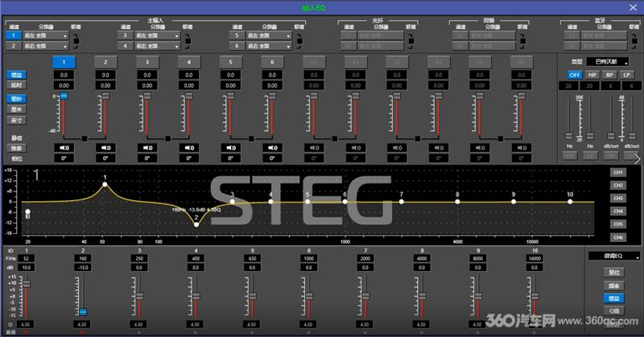Open crossover dropdown for main input channel 2
Screen dimensions: 644x337
click(x=46, y=46)
